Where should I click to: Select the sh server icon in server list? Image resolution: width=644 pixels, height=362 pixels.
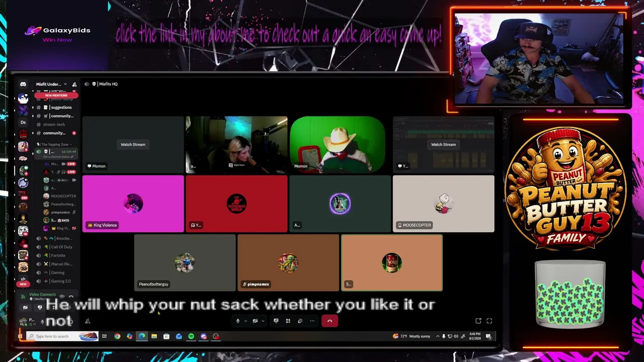(23, 279)
